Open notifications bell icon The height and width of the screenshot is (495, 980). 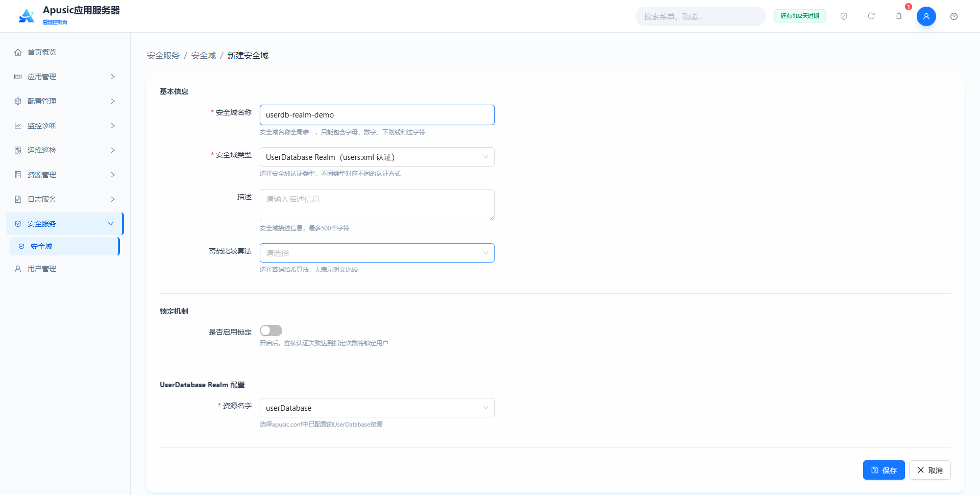(899, 16)
